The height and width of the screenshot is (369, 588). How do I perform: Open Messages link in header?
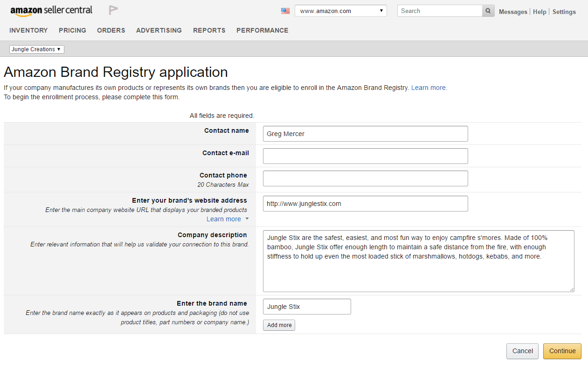513,12
